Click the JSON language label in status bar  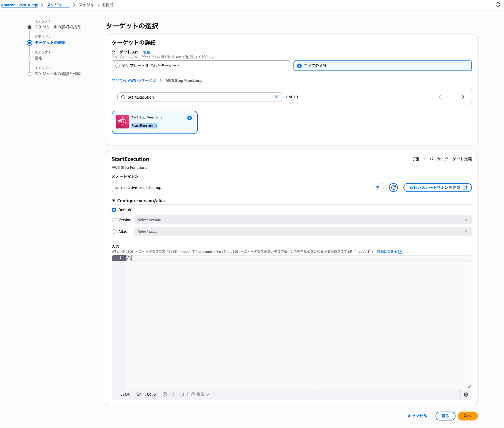coord(126,394)
